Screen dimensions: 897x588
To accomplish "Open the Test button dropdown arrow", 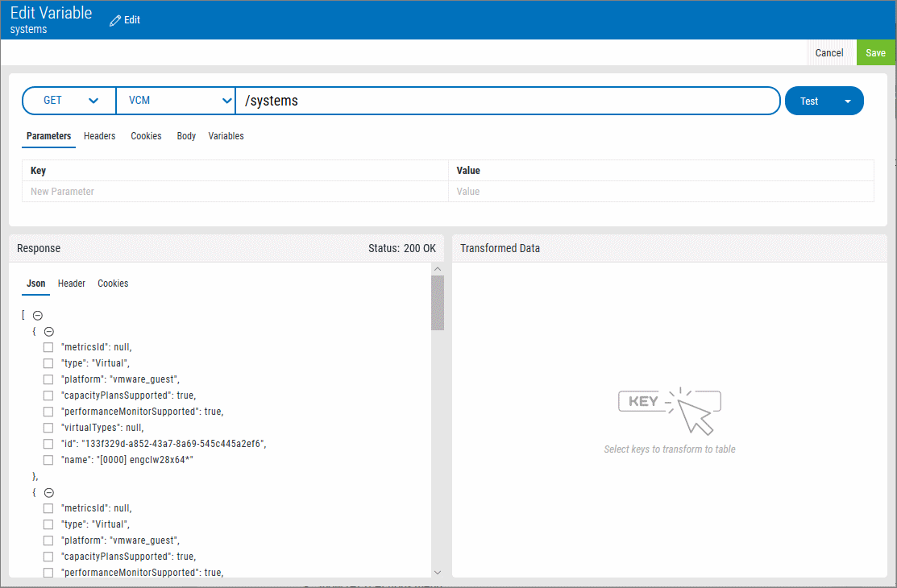I will tap(847, 101).
